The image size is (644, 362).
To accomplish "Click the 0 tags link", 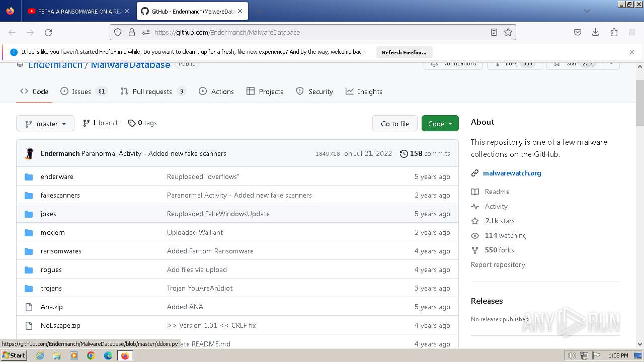I will 142,123.
